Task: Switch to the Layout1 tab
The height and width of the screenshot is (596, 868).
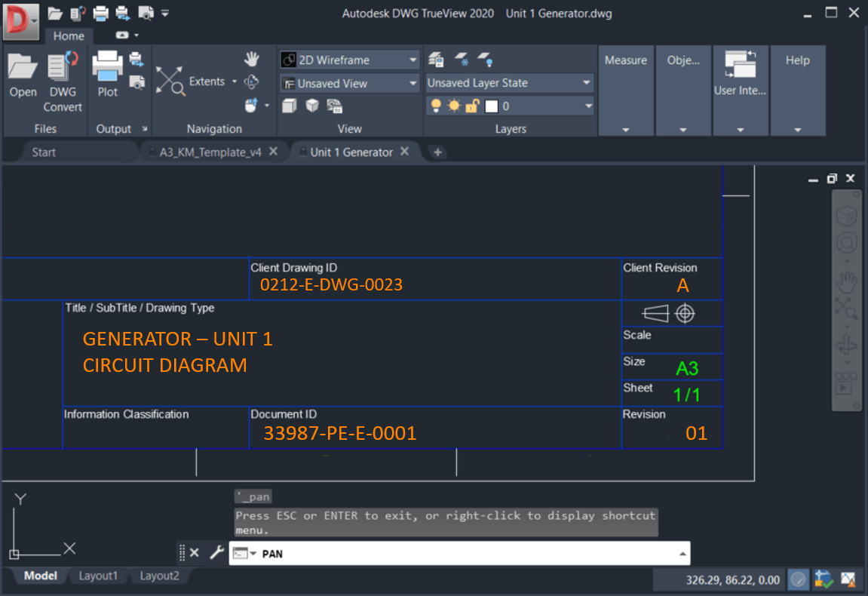Action: coord(98,576)
